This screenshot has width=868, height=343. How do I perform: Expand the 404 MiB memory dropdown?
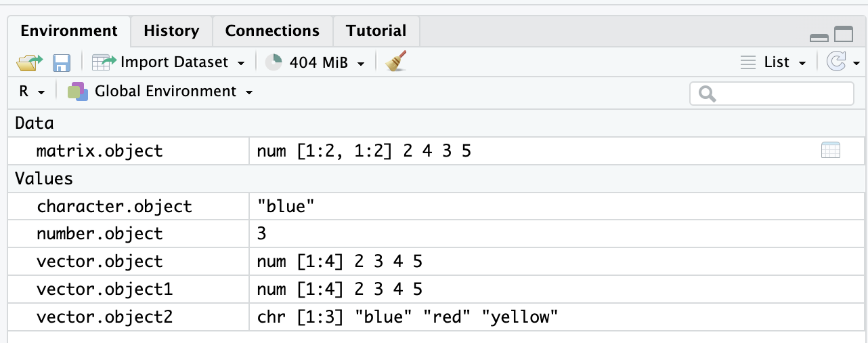tap(361, 63)
